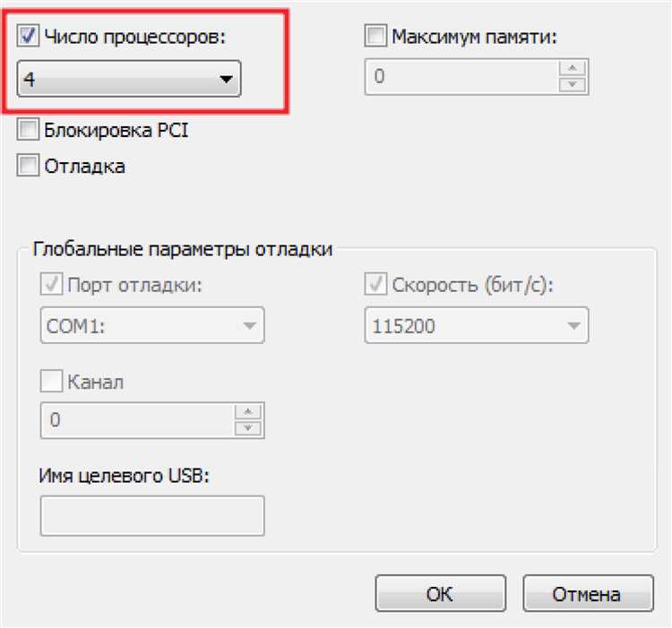
Task: Click the Глобальные параметры отладки group label
Action: (182, 249)
